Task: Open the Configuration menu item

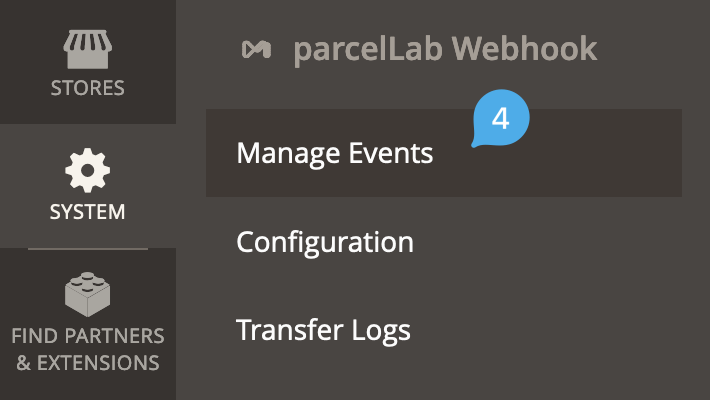Action: [325, 242]
